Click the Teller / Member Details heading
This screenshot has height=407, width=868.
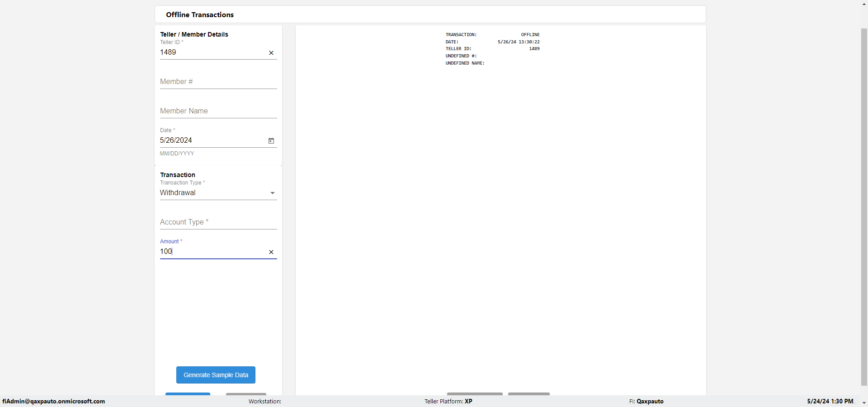pyautogui.click(x=194, y=34)
